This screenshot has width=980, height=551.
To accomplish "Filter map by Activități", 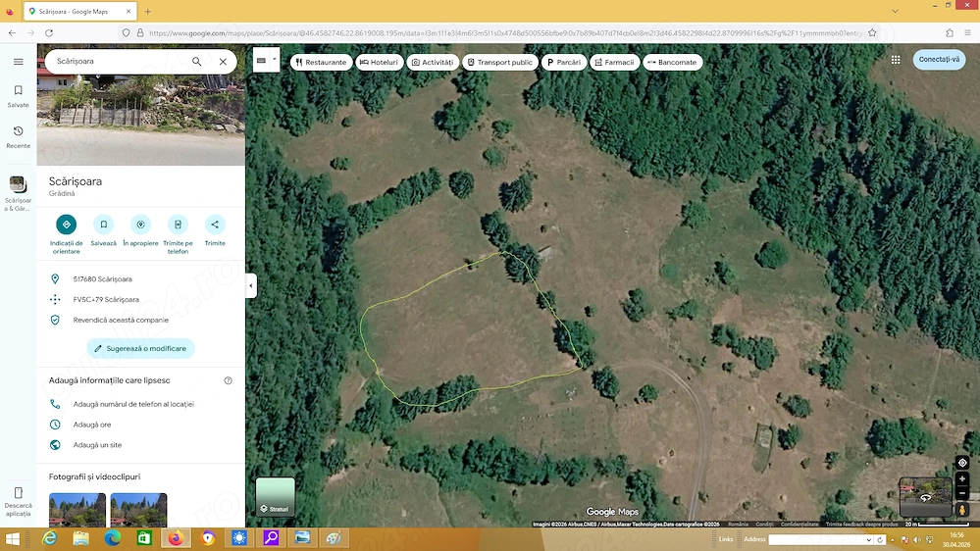I will (x=433, y=62).
